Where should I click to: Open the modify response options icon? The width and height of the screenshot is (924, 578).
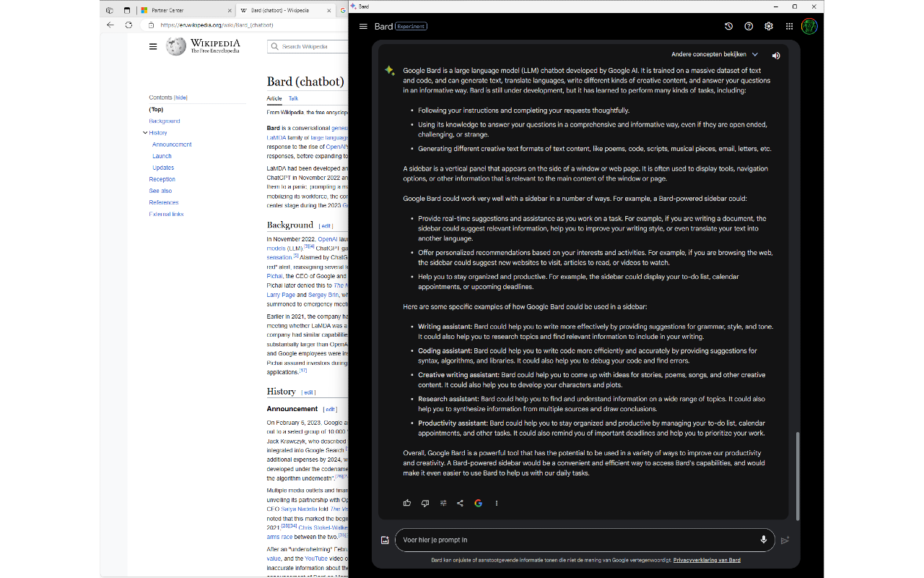coord(443,503)
